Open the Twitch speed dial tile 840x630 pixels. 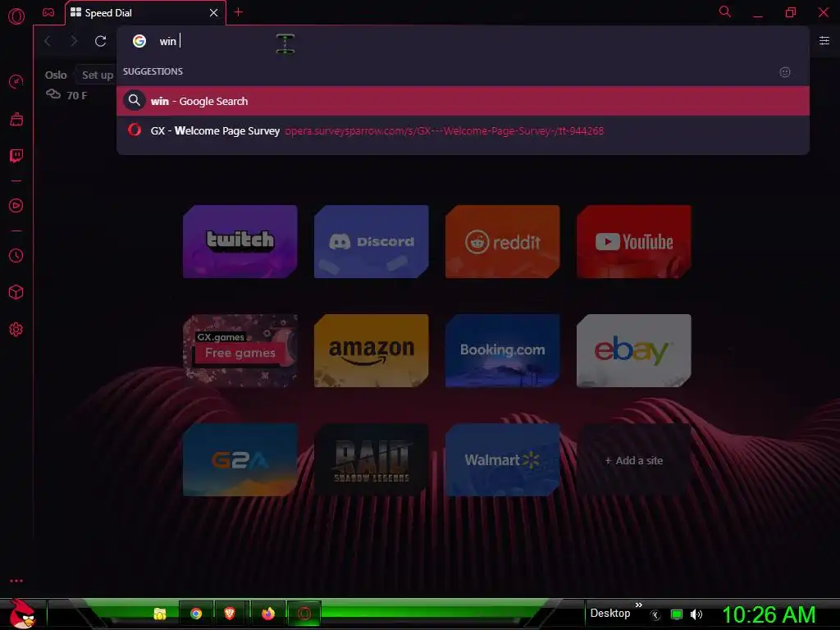240,242
